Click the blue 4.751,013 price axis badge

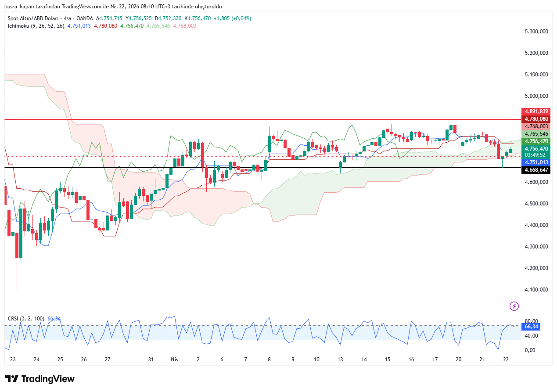pyautogui.click(x=535, y=162)
